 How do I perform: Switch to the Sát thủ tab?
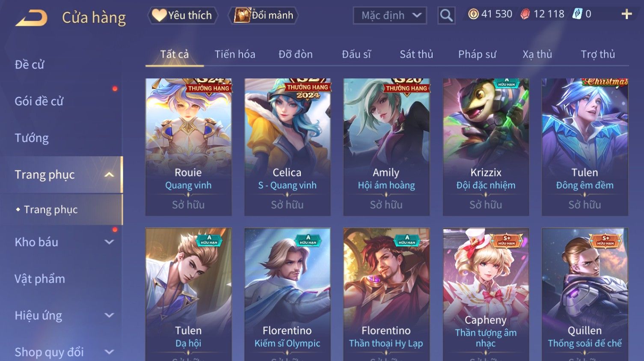click(x=416, y=54)
